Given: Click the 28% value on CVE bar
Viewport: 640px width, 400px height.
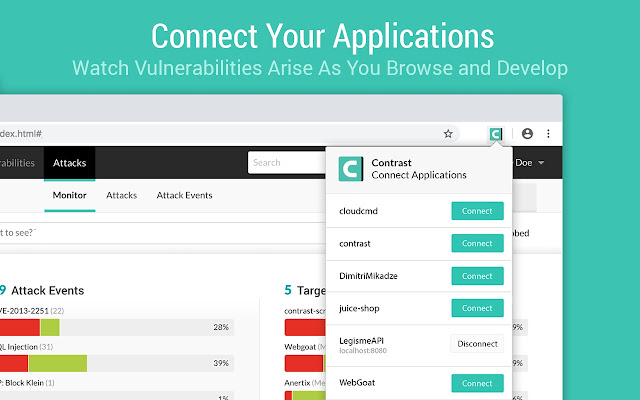Looking at the screenshot, I should pos(221,327).
